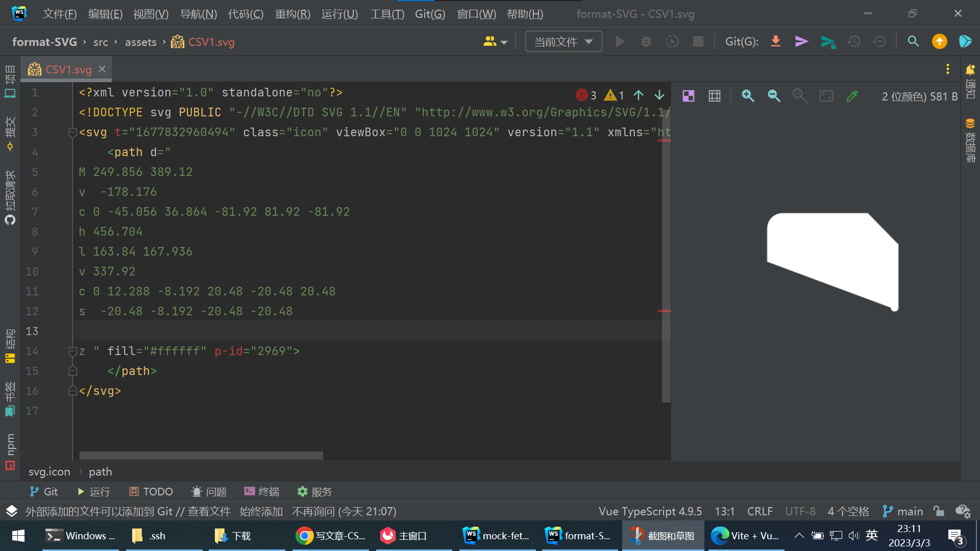Toggle grid display in image preview

tap(715, 96)
